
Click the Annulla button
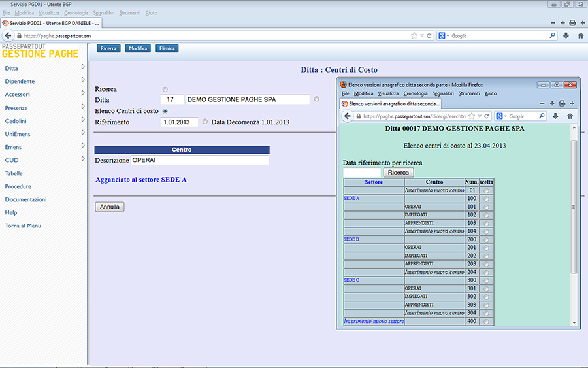[110, 207]
